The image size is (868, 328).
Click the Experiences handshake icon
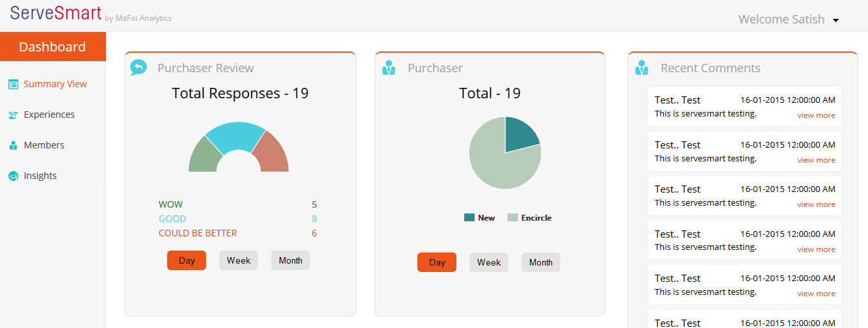coord(13,115)
